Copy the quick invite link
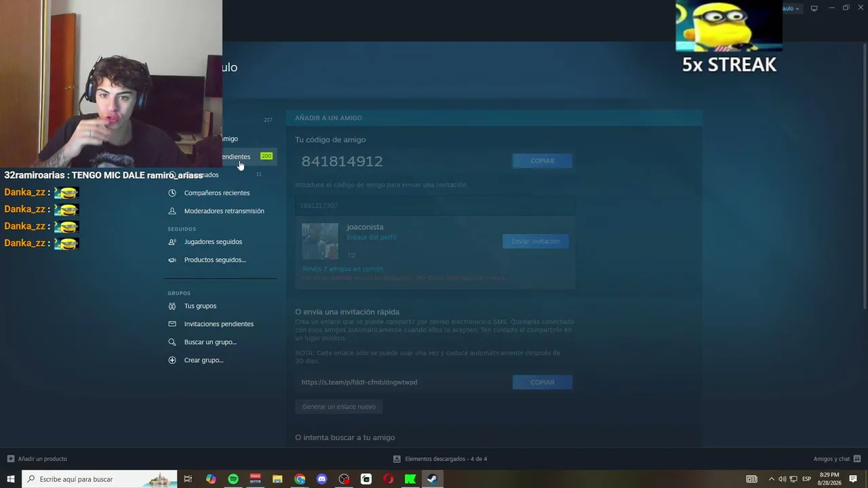This screenshot has width=868, height=488. [542, 382]
